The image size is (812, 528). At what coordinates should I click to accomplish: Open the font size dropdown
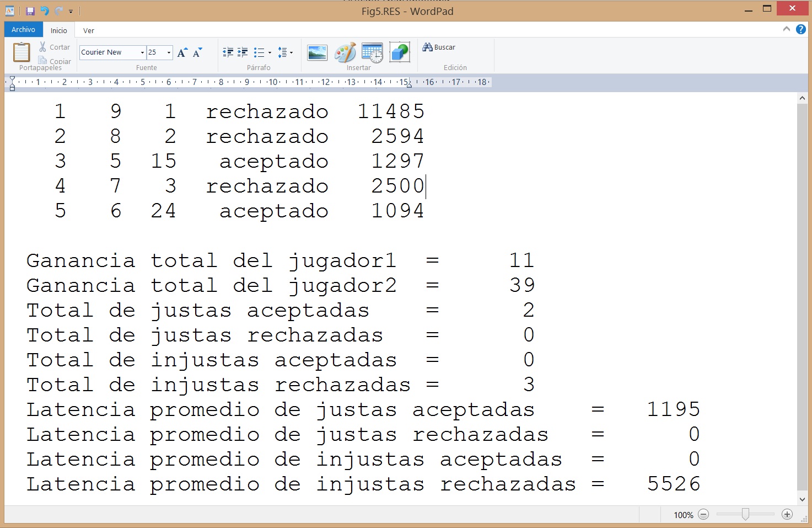point(168,52)
